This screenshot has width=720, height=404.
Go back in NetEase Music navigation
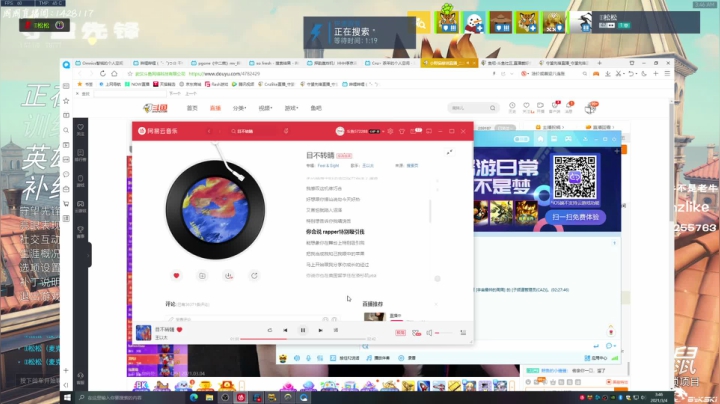click(209, 131)
